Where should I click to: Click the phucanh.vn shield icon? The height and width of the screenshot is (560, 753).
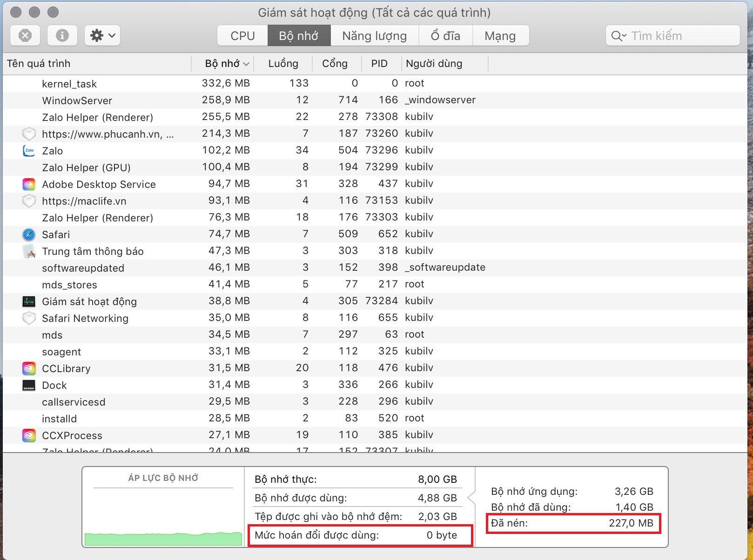(29, 134)
